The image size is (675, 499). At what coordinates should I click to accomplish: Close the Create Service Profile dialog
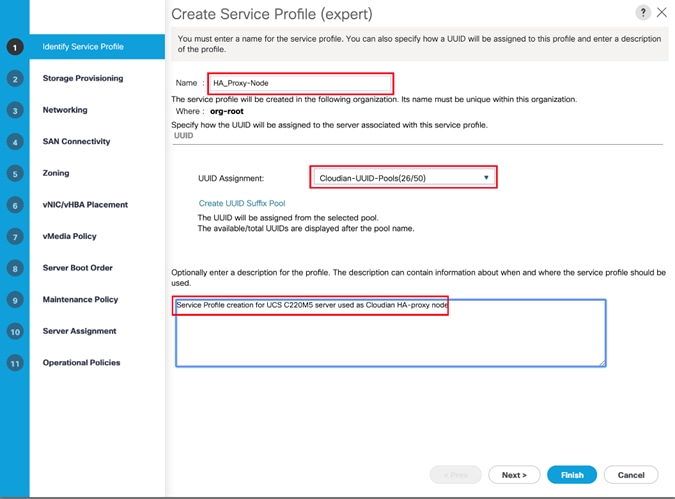point(662,12)
